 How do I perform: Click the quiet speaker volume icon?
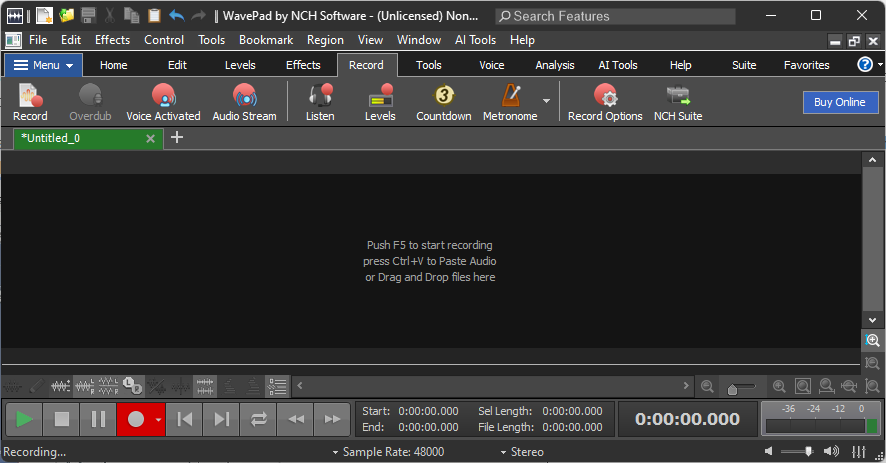click(768, 451)
